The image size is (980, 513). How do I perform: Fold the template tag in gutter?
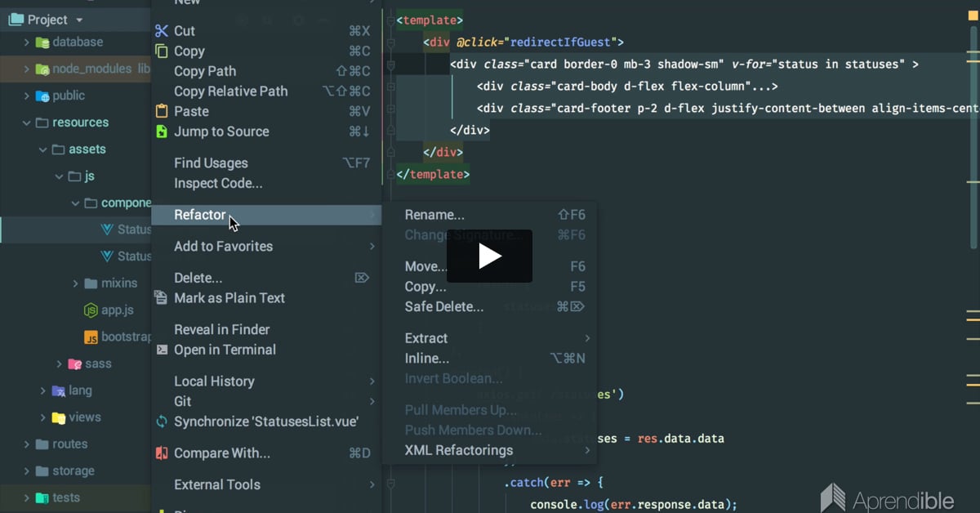pos(390,19)
